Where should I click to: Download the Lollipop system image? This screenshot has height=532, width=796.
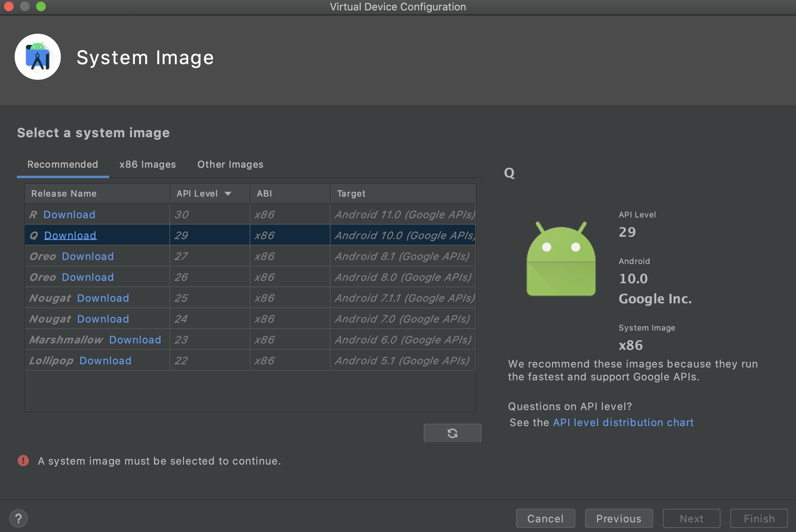point(106,361)
